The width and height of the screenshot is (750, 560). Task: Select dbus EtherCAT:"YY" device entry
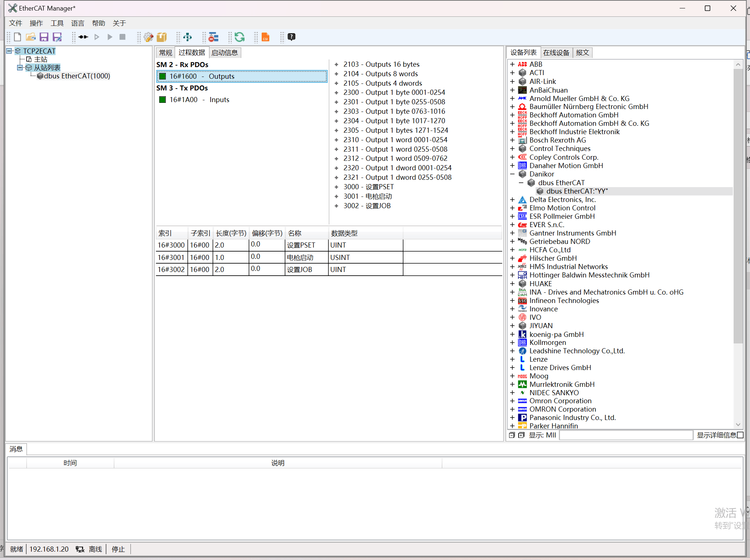[577, 191]
